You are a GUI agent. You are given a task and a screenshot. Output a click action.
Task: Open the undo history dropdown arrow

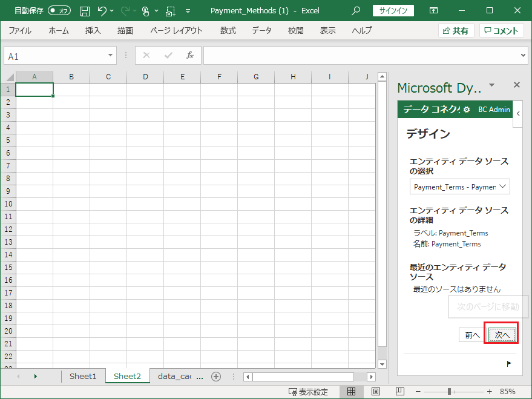coord(112,11)
